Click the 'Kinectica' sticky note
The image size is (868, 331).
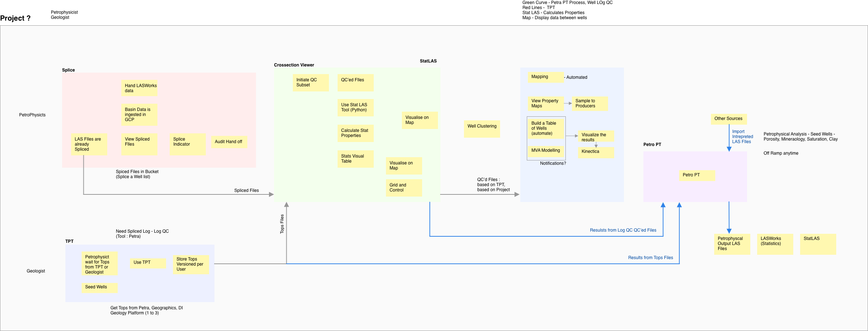coord(596,152)
